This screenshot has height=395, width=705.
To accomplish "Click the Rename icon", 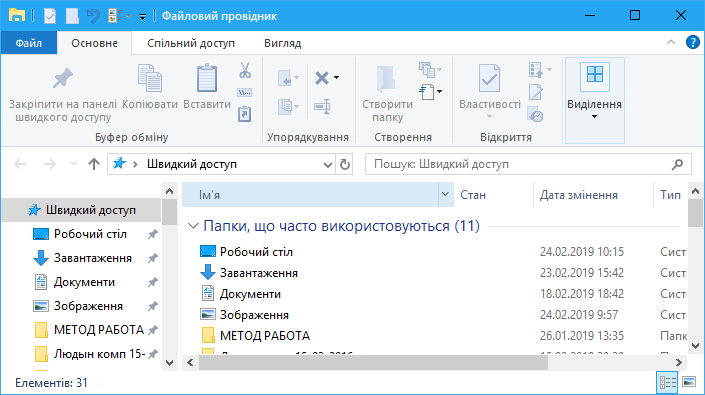I will (x=322, y=107).
